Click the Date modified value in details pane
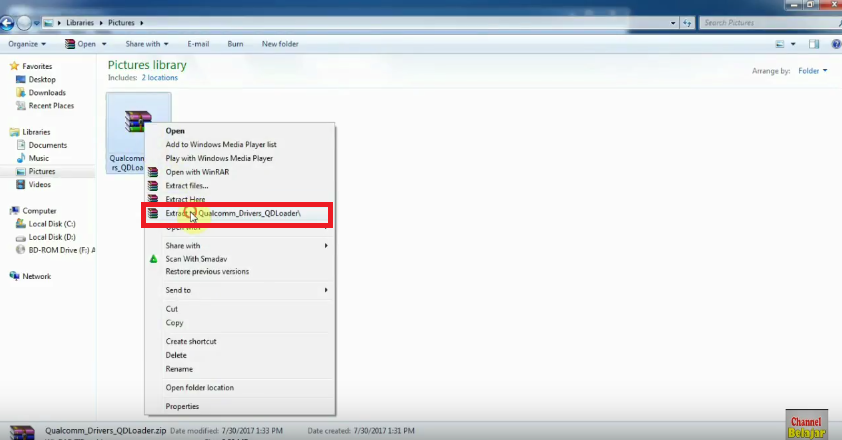Screen dimensions: 842x440 [x=251, y=431]
